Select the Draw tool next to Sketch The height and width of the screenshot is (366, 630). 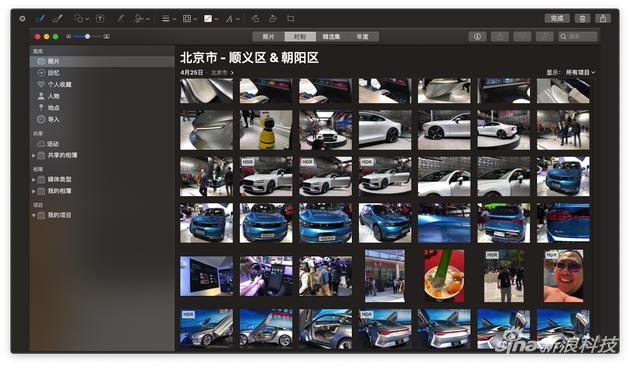point(57,18)
